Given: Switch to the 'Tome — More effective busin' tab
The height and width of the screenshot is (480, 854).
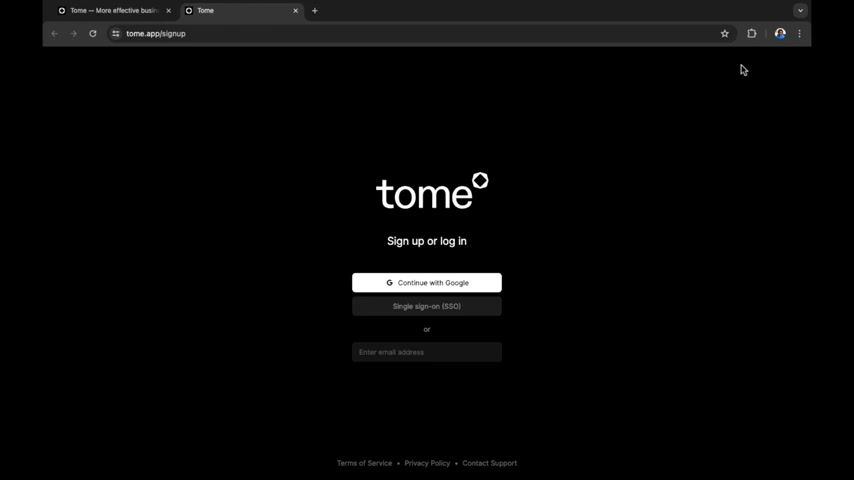Looking at the screenshot, I should [114, 10].
